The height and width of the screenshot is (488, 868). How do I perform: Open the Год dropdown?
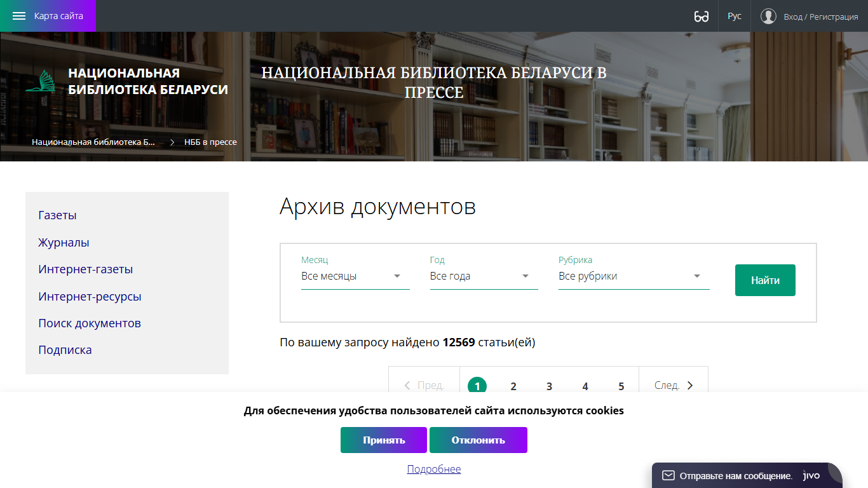pos(484,276)
